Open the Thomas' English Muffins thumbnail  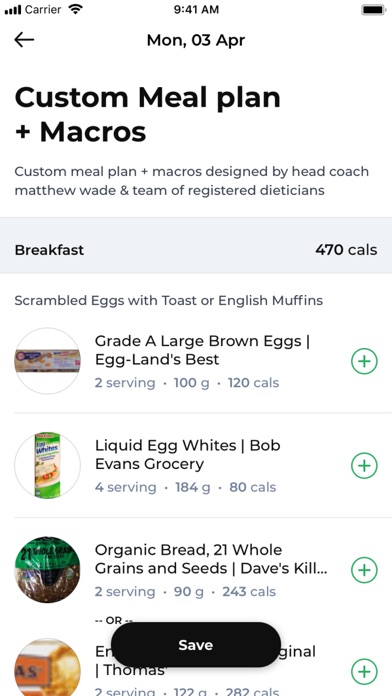point(48,667)
